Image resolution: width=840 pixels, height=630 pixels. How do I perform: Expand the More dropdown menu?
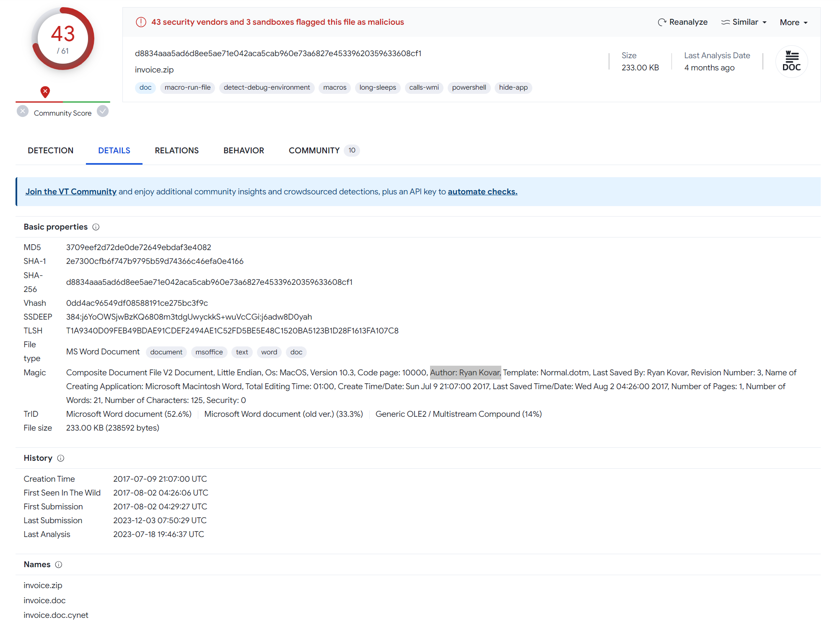[793, 23]
